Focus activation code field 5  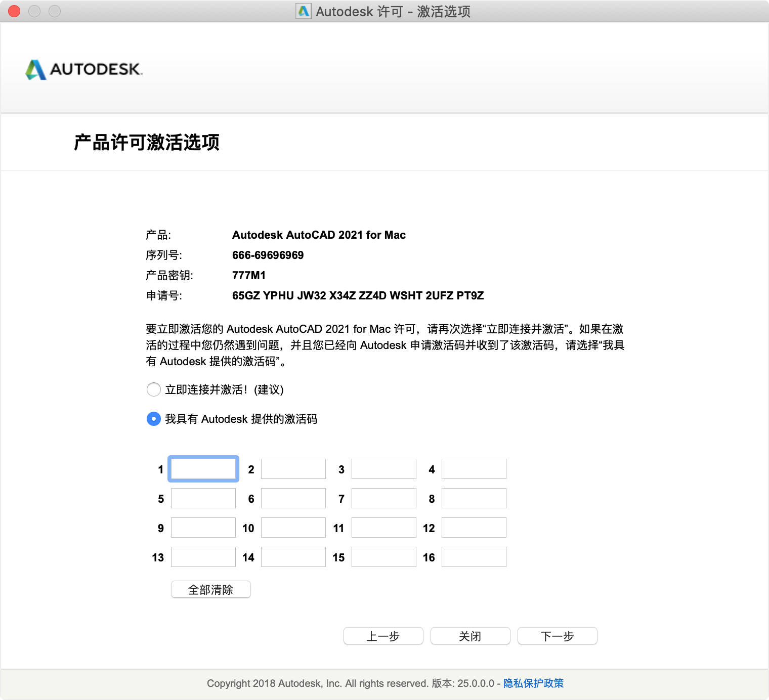[203, 498]
